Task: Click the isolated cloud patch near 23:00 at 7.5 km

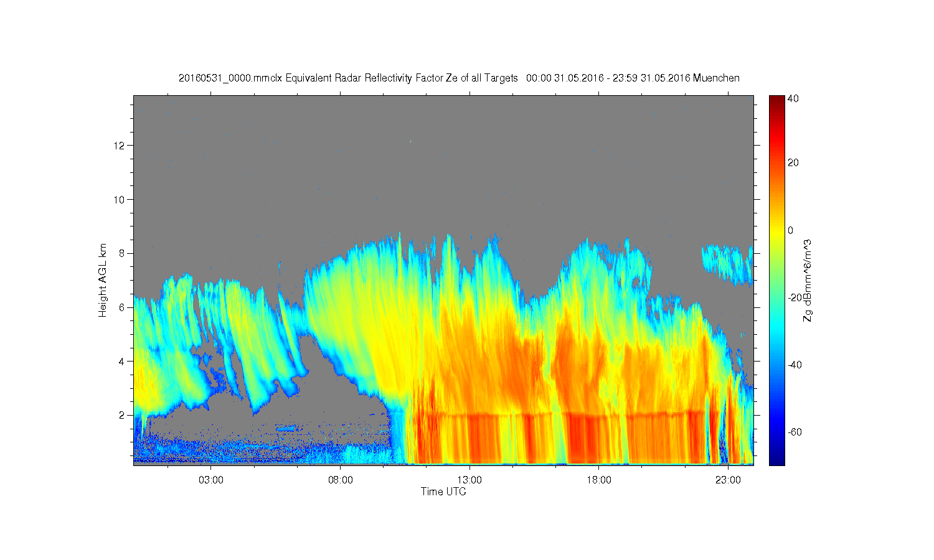Action: point(727,264)
